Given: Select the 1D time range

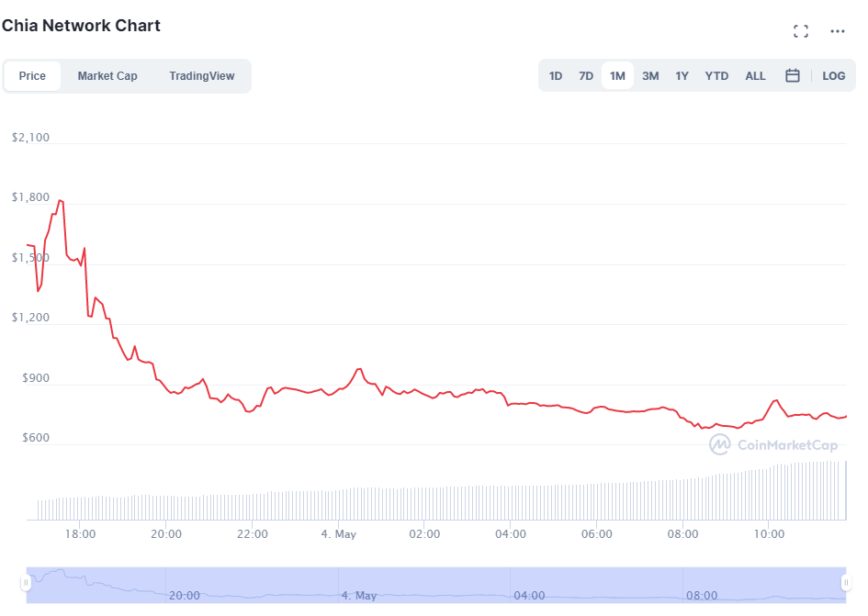Looking at the screenshot, I should click(x=556, y=76).
